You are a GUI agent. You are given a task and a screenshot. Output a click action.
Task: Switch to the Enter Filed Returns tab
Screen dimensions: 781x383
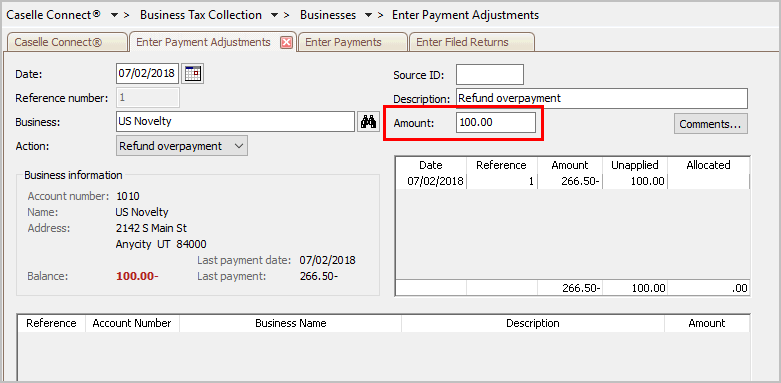[471, 42]
